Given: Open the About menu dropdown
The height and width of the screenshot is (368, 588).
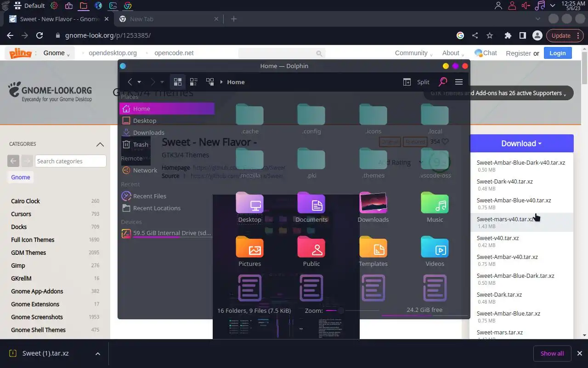Looking at the screenshot, I should [453, 53].
